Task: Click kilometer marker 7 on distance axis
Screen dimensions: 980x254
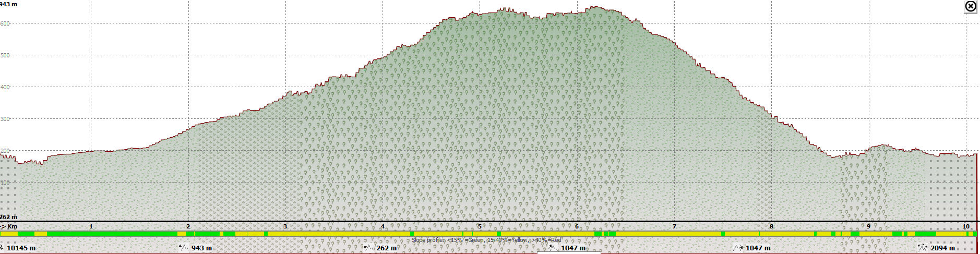Action: pyautogui.click(x=674, y=226)
